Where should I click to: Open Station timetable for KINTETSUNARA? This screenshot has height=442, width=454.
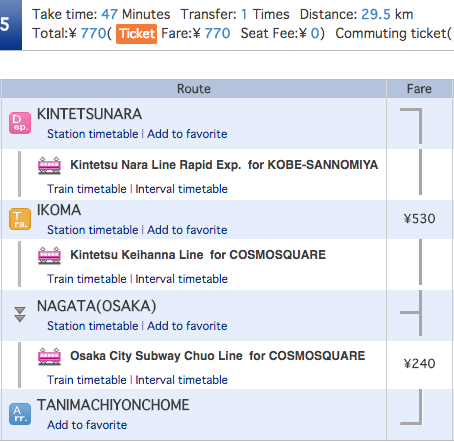coord(93,134)
